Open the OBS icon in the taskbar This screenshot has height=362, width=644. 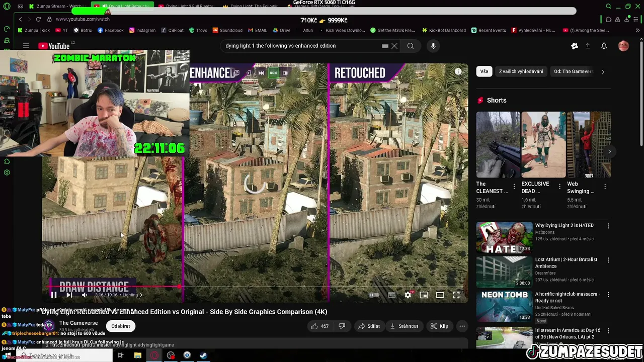(171, 355)
